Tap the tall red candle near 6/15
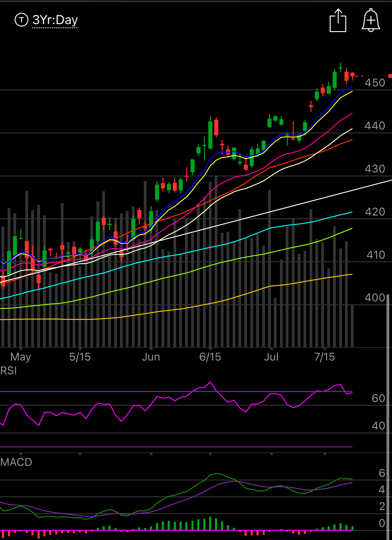 (x=216, y=127)
